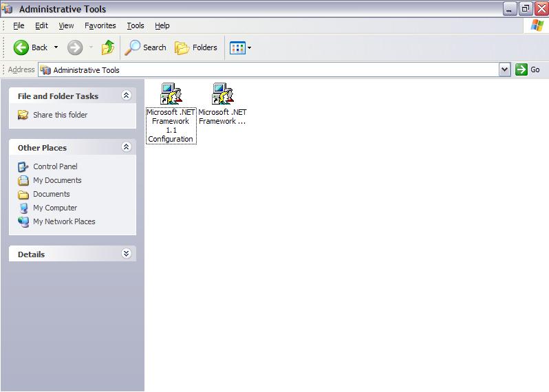Click the Address bar Administrative Tools icon

click(45, 70)
